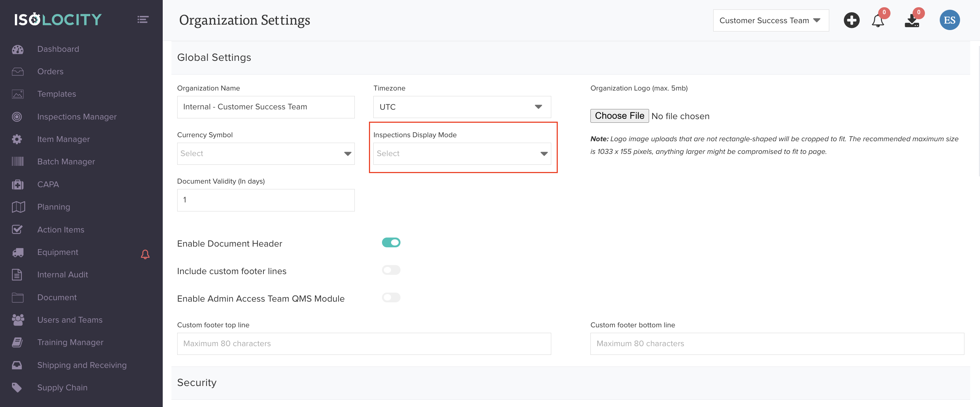Screen dimensions: 980x407
Task: Disable the Enable Document Header toggle
Action: coord(391,243)
